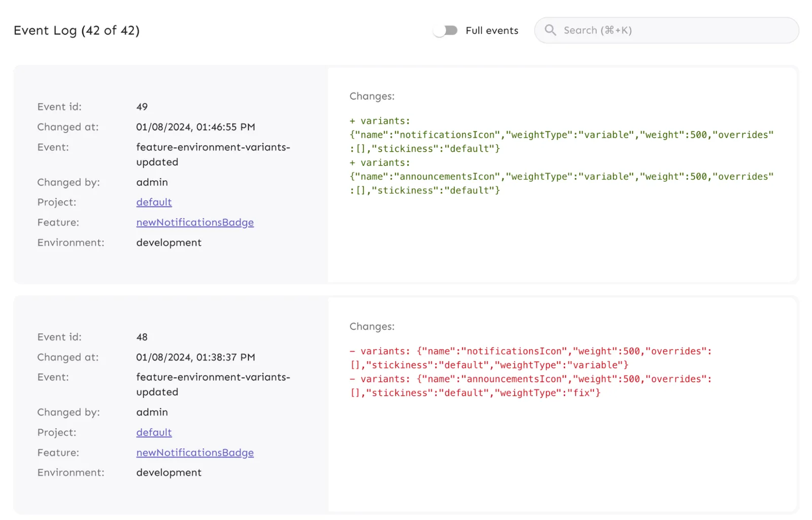Click feature-environment-variants-updated text in event 48
Viewport: 812px width, 520px height.
tap(213, 385)
